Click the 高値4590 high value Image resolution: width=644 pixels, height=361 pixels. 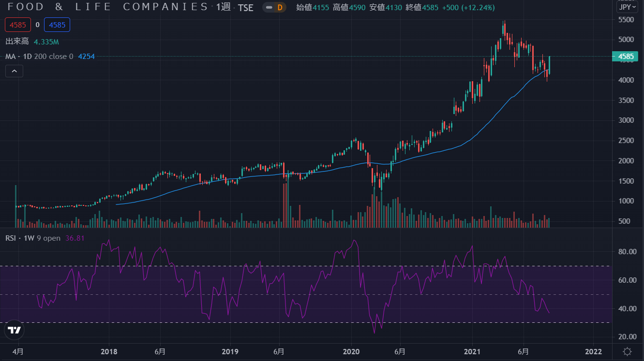click(x=349, y=8)
